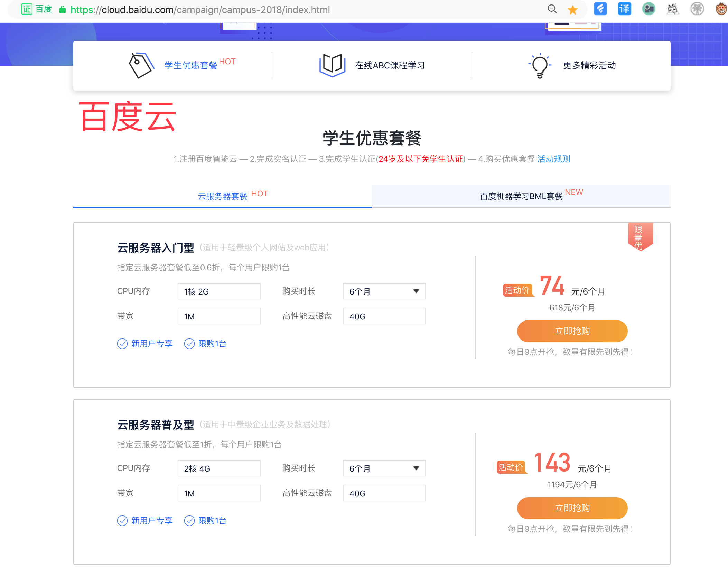This screenshot has height=576, width=728.
Task: Click 40G disk field in 入门型 card
Action: click(x=384, y=316)
